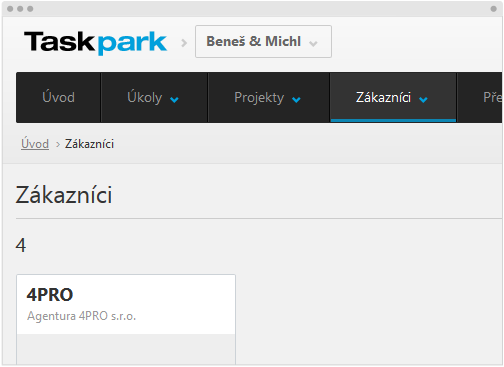Screen dimensions: 504x367
Task: Expand the Úkoly dropdown arrow
Action: [x=174, y=99]
